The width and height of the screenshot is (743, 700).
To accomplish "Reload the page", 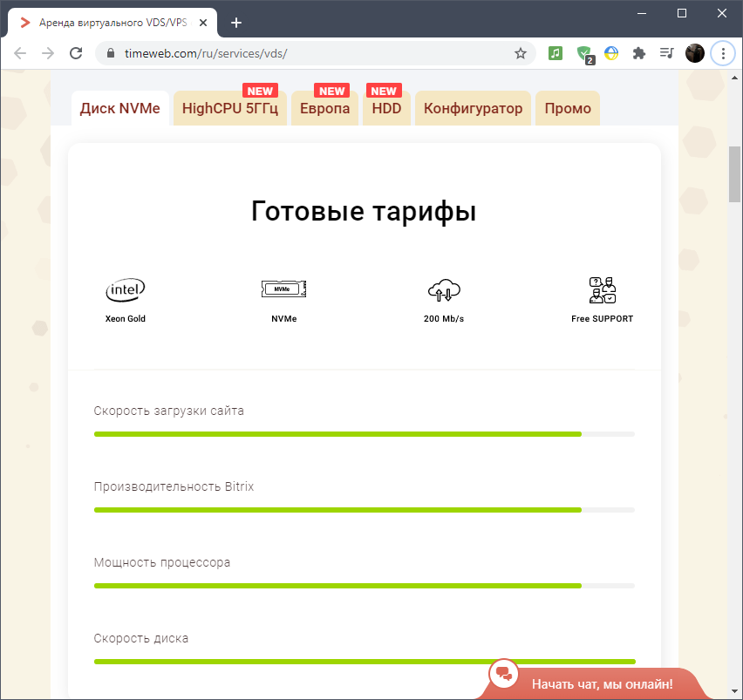I will coord(76,53).
